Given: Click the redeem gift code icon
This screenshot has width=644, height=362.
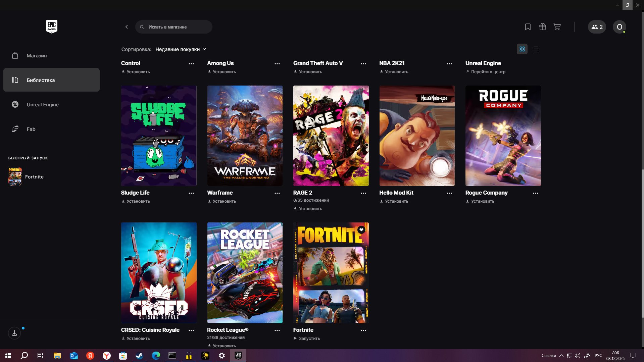Looking at the screenshot, I should (x=542, y=27).
